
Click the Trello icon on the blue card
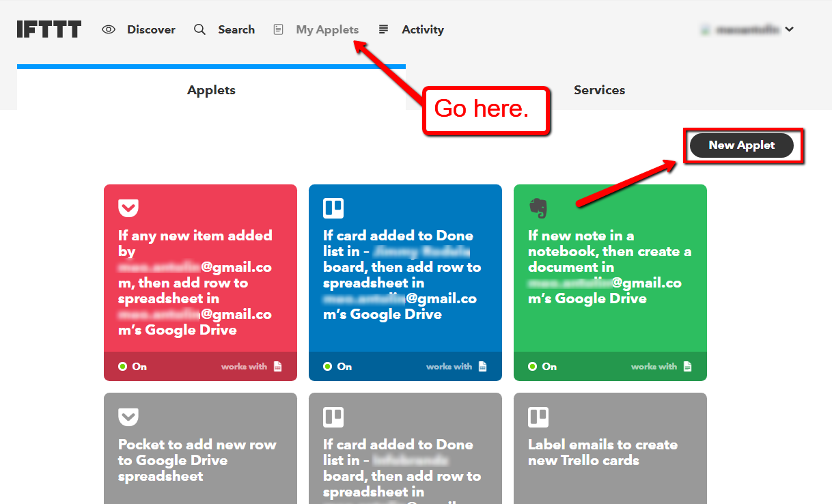pyautogui.click(x=333, y=208)
